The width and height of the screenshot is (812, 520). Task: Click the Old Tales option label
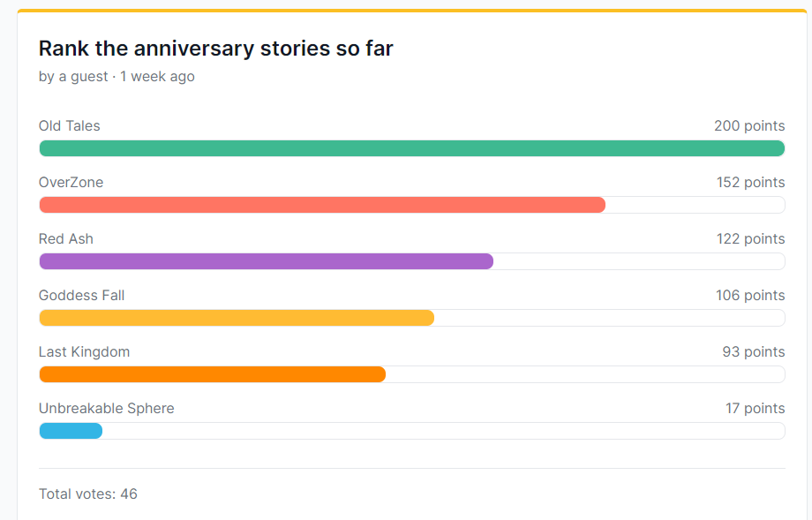(69, 126)
